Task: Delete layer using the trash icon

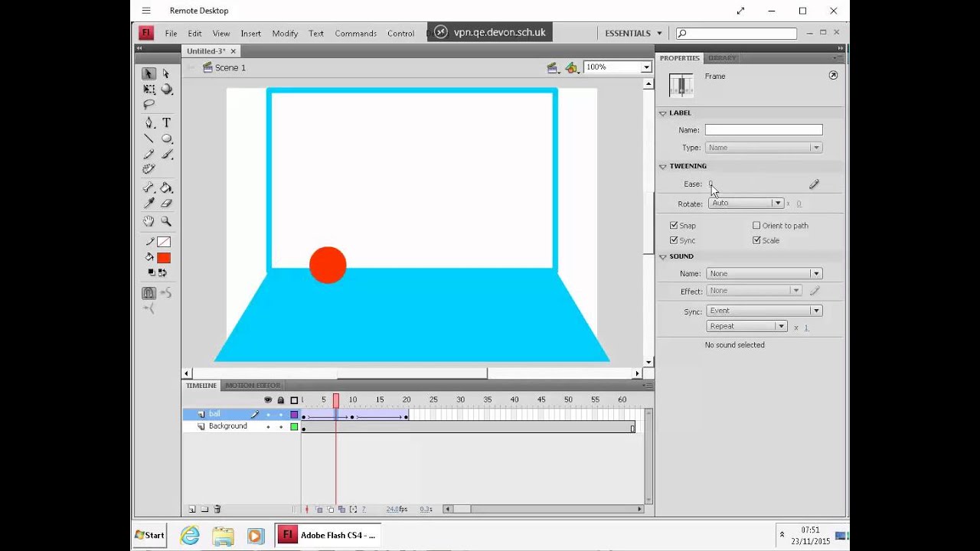Action: pyautogui.click(x=217, y=510)
